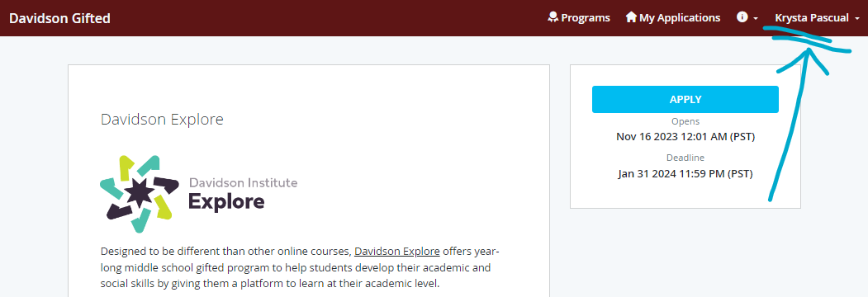Click the Deadline label in the sidebar card
Image resolution: width=868 pixels, height=297 pixels.
coord(685,158)
